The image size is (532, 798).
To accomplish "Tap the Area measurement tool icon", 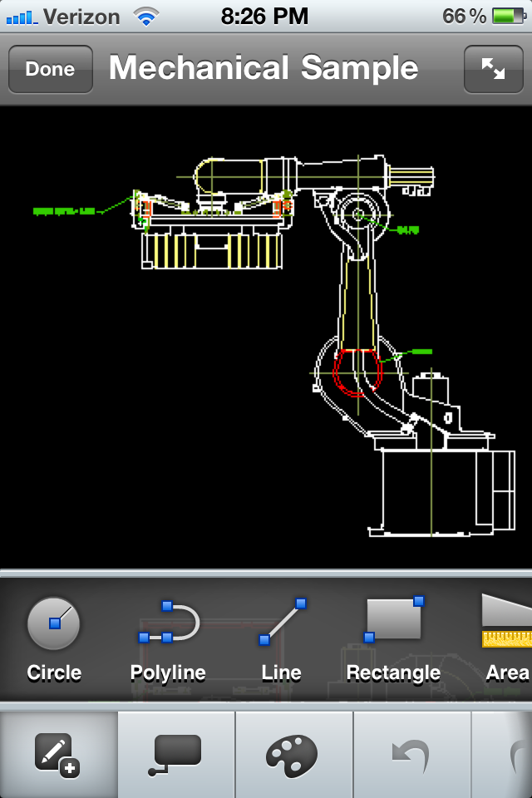I will (x=506, y=621).
